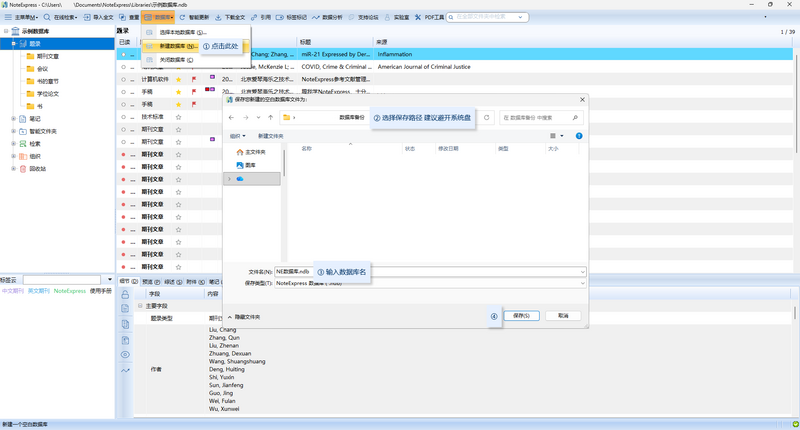The height and width of the screenshot is (430, 800).
Task: Click the trend line icon in the details sidebar
Action: tap(125, 371)
